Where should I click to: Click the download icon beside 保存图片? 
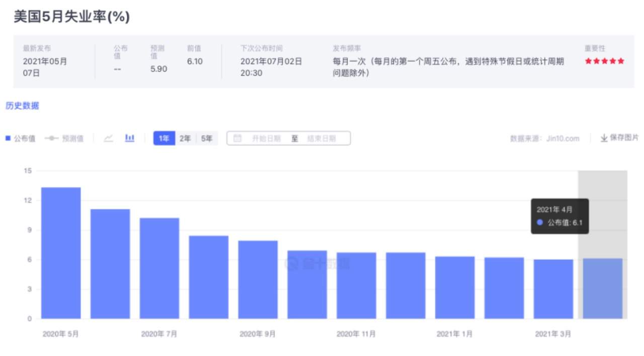604,138
